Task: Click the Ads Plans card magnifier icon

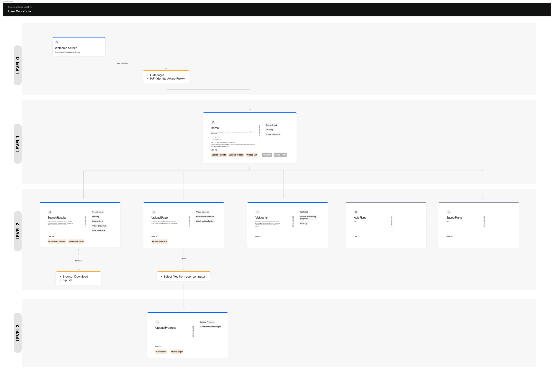Action: point(356,212)
